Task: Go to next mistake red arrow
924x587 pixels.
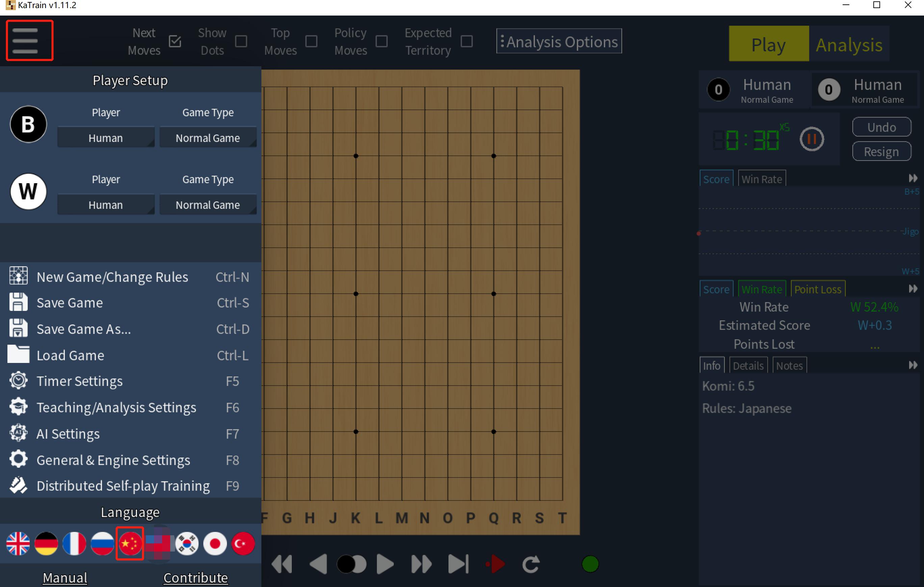Action: click(x=495, y=564)
